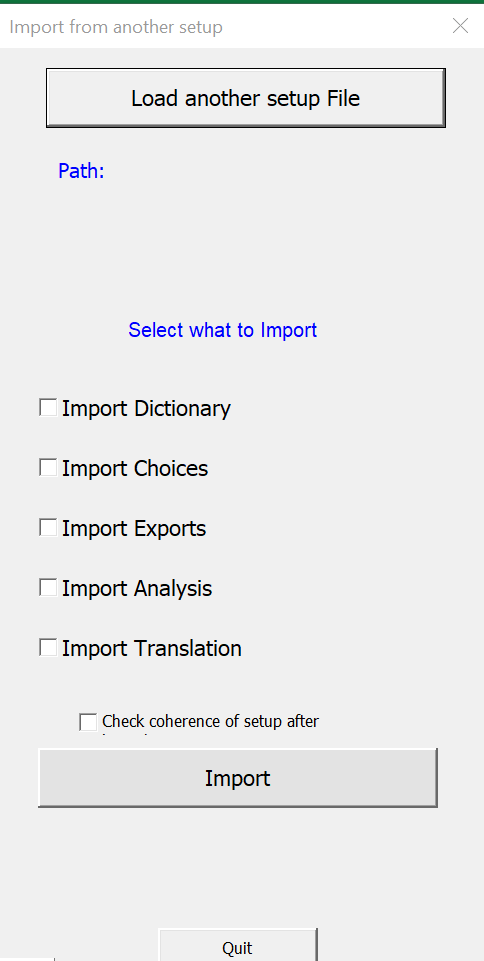Quit the import dialog via Quit button
The width and height of the screenshot is (484, 961).
(x=238, y=945)
